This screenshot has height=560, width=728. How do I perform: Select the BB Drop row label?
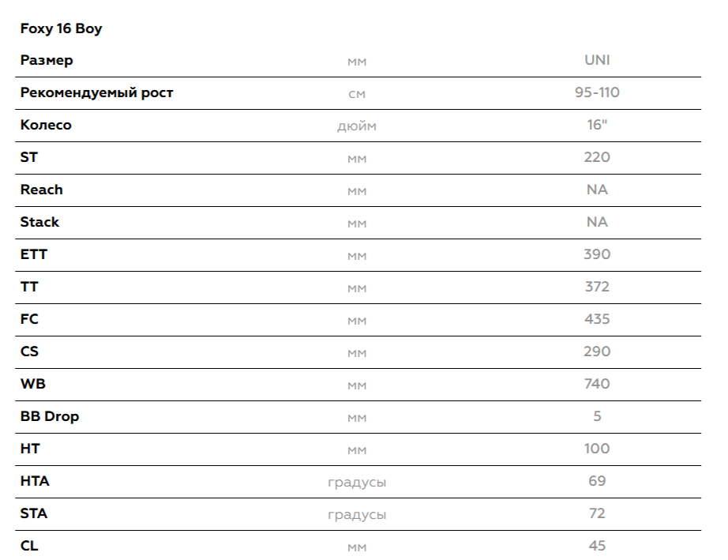(x=50, y=417)
